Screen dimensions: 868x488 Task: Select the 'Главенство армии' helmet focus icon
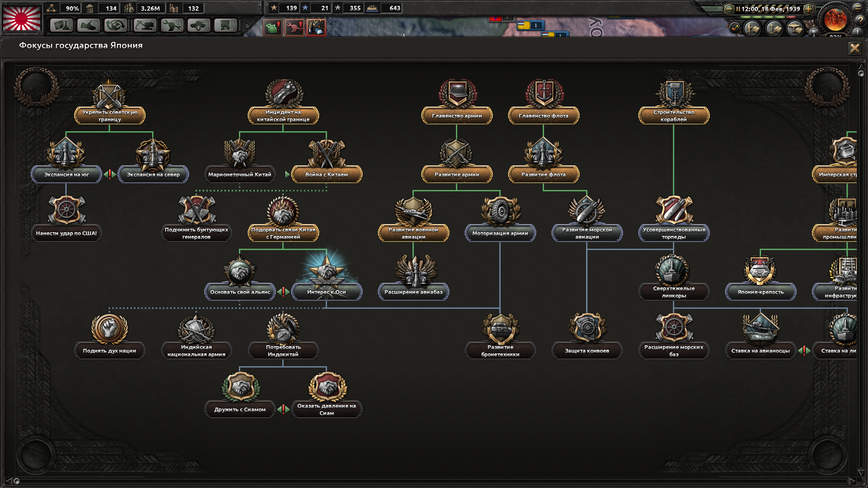coord(457,94)
